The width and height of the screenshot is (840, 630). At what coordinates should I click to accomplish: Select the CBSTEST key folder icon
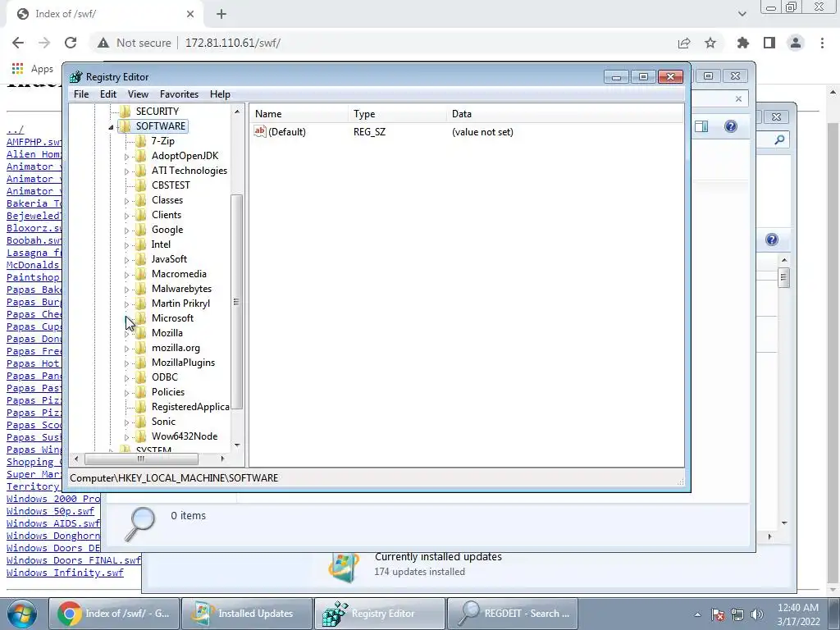141,185
